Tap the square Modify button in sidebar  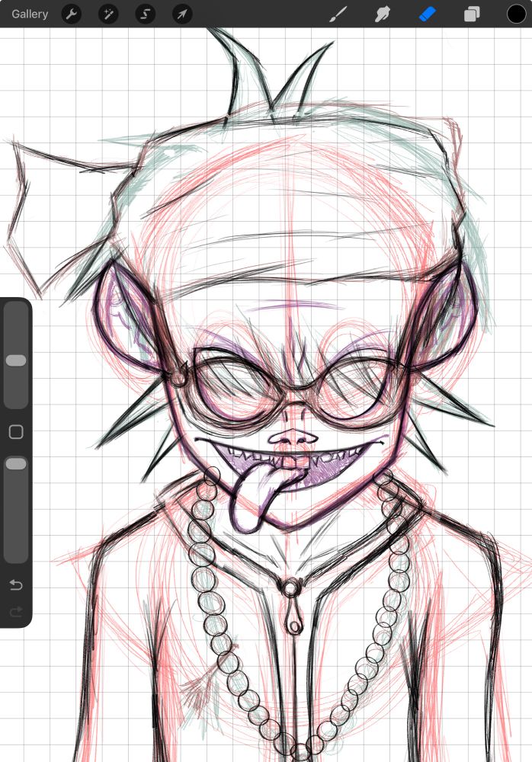[16, 431]
